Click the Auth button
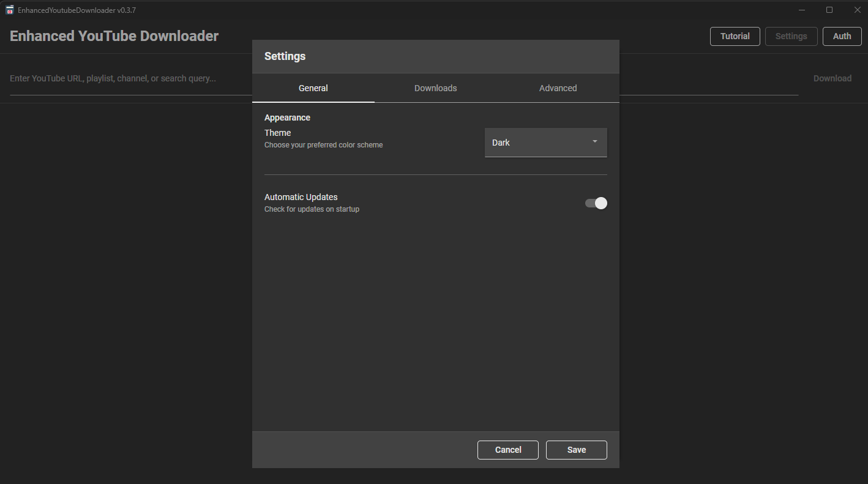The width and height of the screenshot is (868, 484). pyautogui.click(x=842, y=36)
